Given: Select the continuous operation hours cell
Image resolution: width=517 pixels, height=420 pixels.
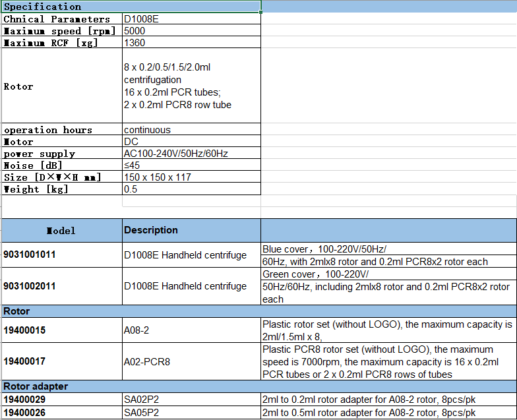Looking at the screenshot, I should pos(191,130).
